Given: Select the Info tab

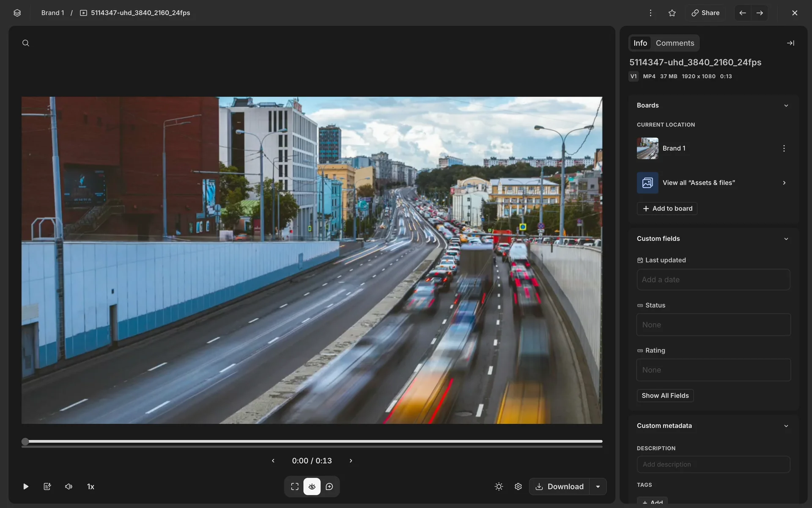Looking at the screenshot, I should tap(640, 43).
